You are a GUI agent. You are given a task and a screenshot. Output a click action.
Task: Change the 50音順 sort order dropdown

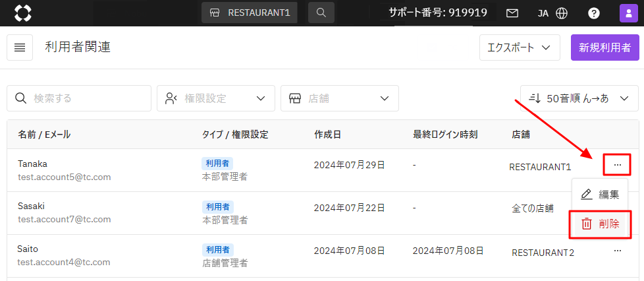click(x=579, y=98)
